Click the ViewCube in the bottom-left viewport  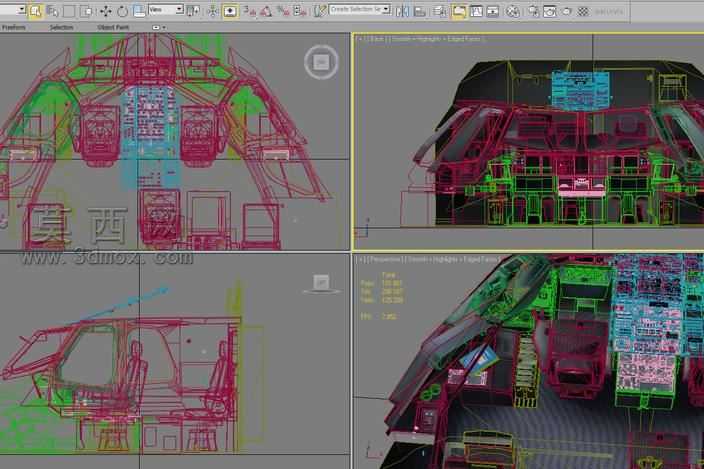[x=321, y=284]
